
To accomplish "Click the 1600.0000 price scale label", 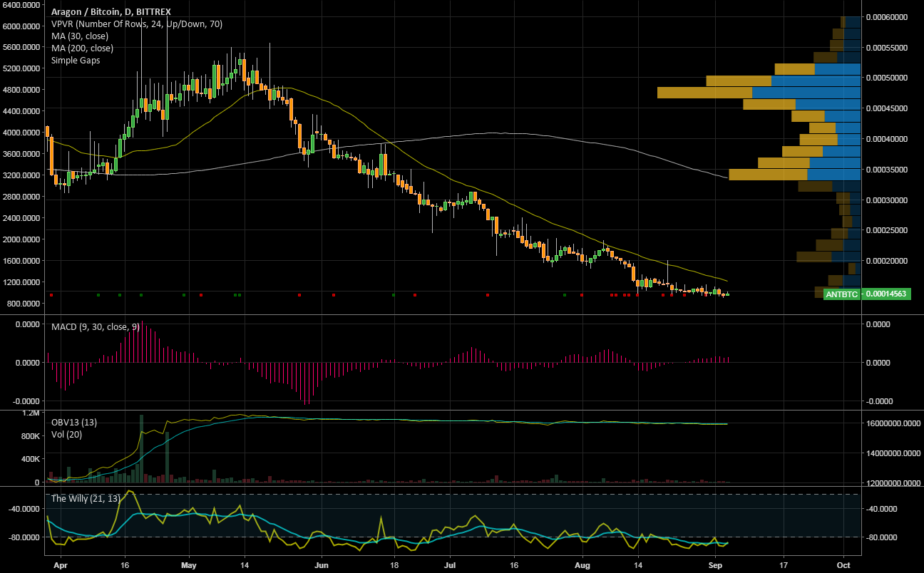I will (x=20, y=261).
